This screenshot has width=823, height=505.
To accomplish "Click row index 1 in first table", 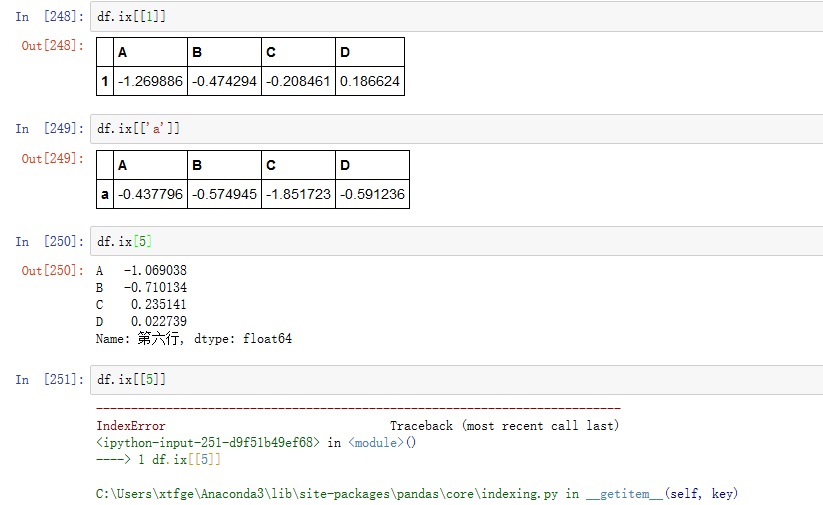I will click(x=105, y=81).
